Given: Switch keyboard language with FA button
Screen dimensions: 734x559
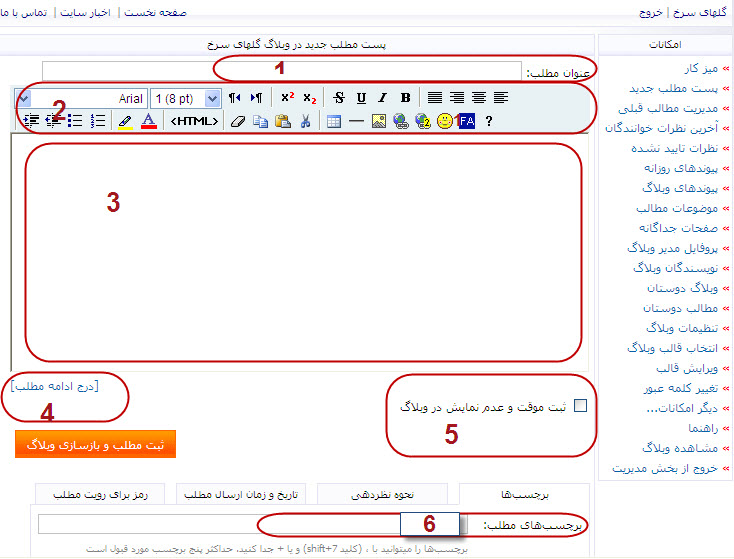Looking at the screenshot, I should click(x=467, y=121).
